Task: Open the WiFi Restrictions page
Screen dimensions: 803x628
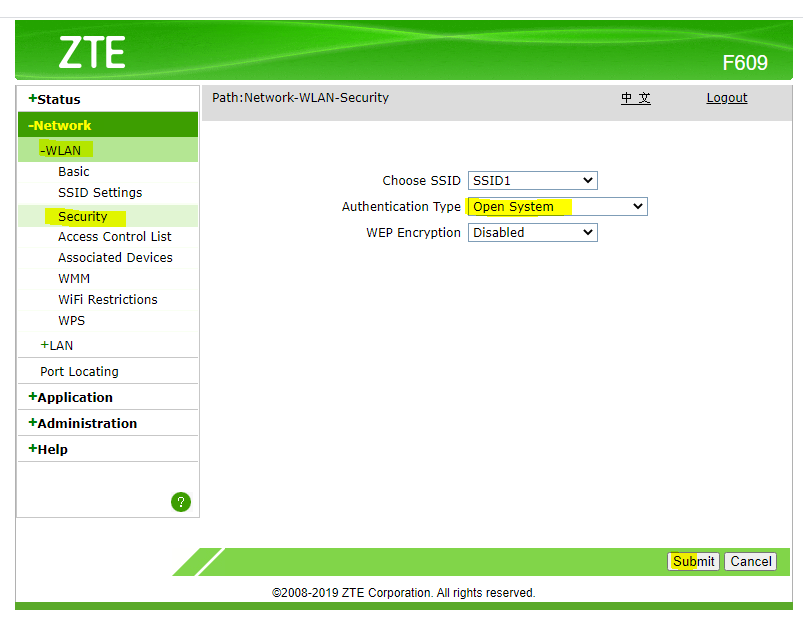Action: [x=108, y=300]
